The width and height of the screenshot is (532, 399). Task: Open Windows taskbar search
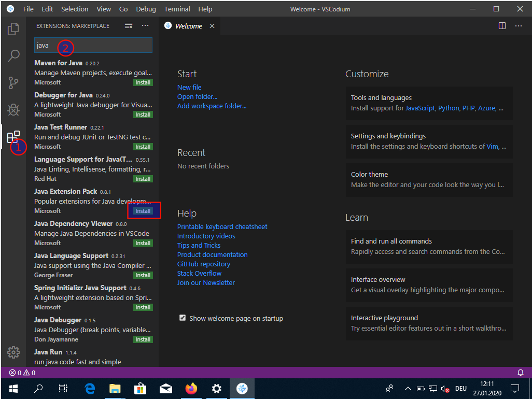point(38,389)
